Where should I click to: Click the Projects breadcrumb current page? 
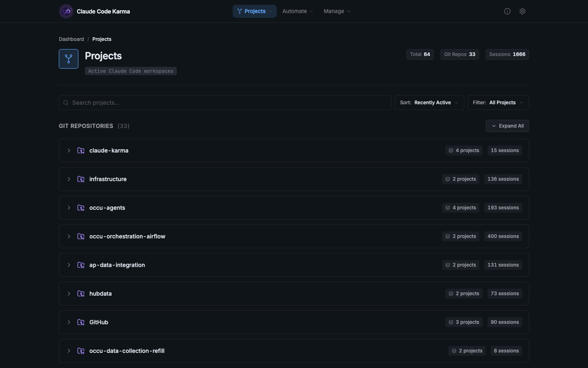point(102,39)
